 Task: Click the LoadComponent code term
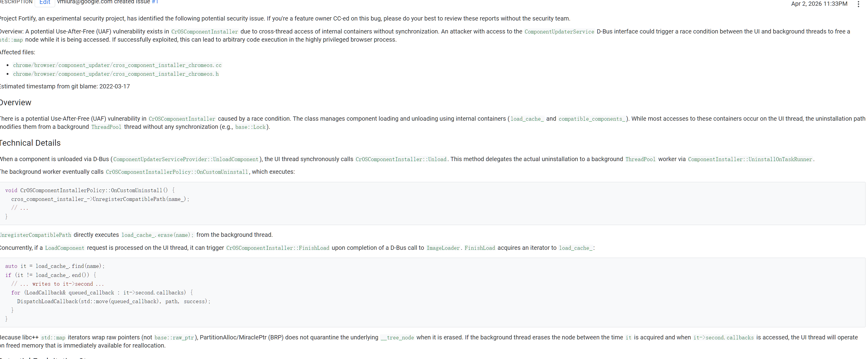65,248
